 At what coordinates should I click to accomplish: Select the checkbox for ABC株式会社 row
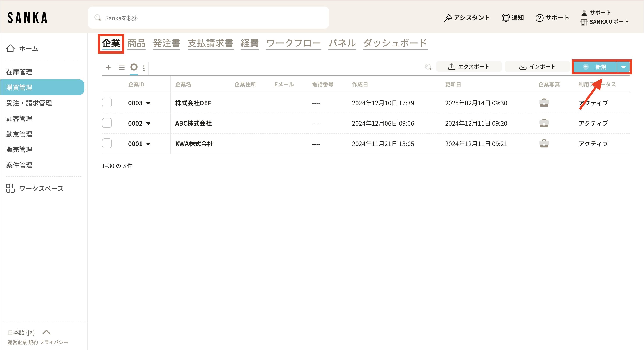coord(107,123)
